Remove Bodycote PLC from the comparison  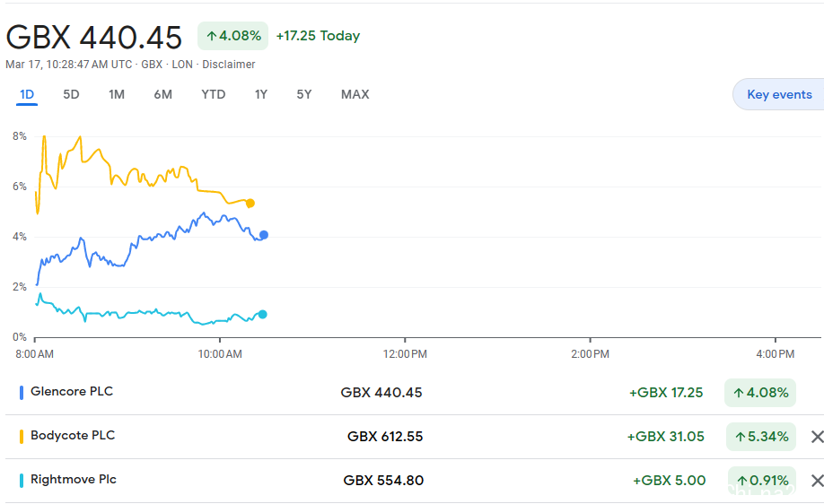(x=817, y=437)
